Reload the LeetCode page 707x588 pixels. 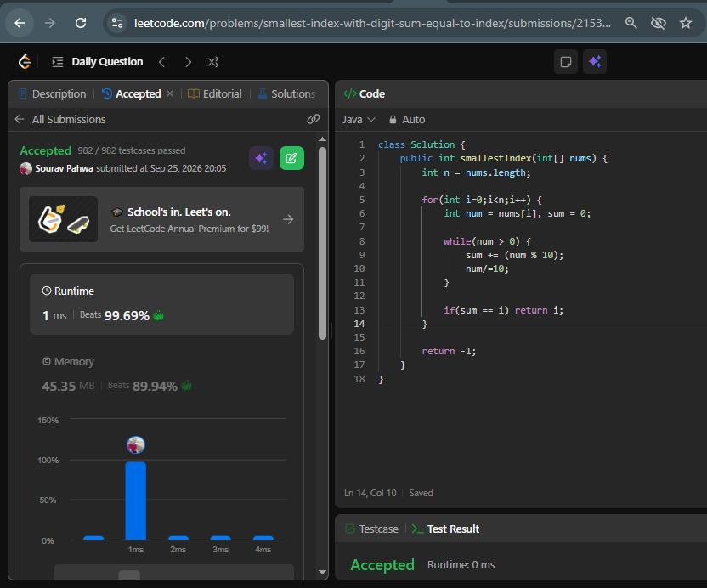pos(80,23)
